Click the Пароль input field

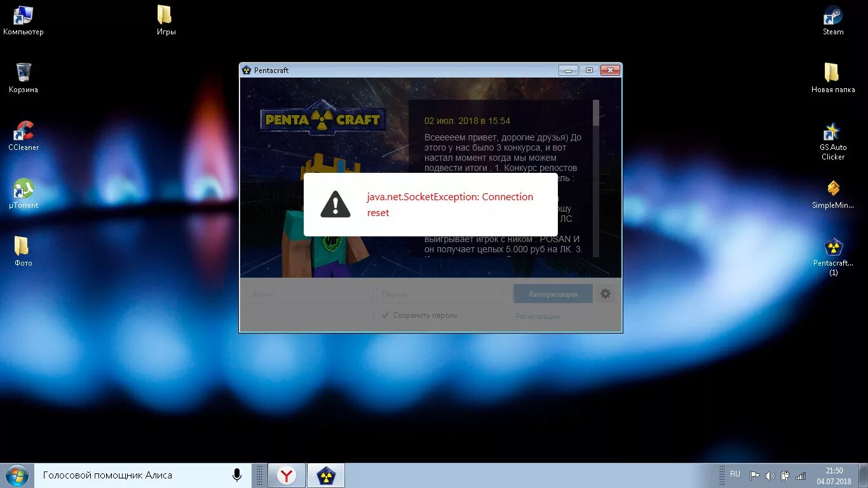(x=441, y=294)
